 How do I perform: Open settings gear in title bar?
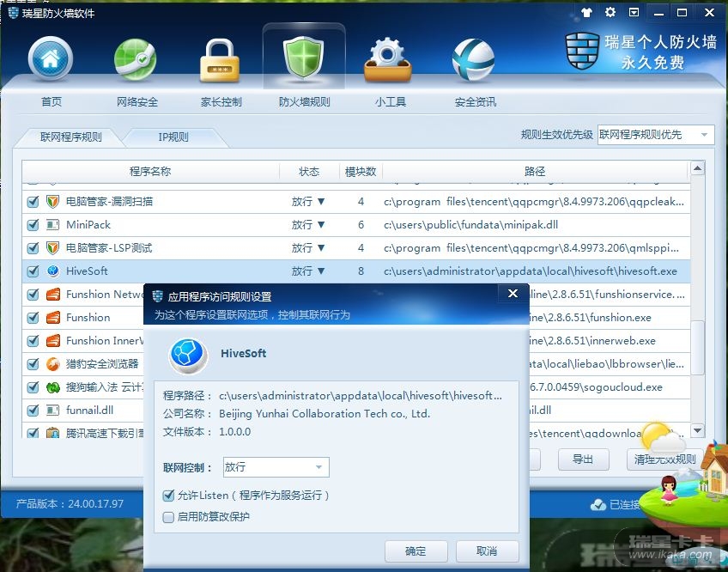pyautogui.click(x=610, y=13)
